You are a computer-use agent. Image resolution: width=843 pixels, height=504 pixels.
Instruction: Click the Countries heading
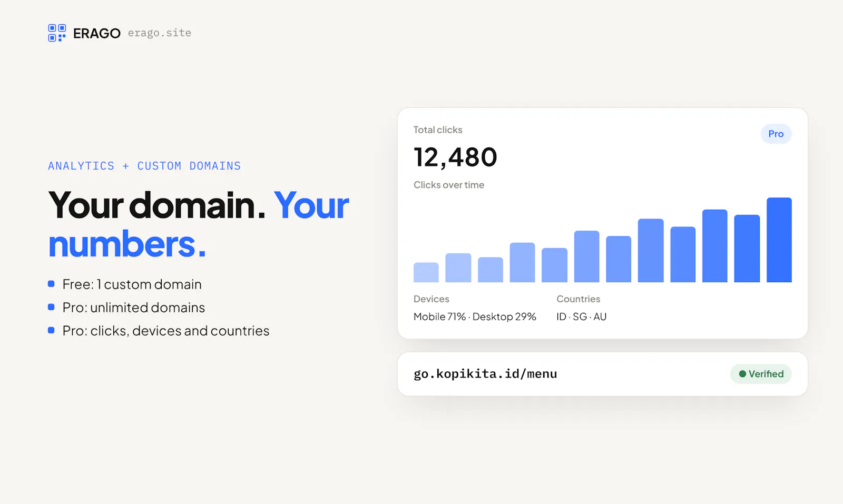[579, 299]
